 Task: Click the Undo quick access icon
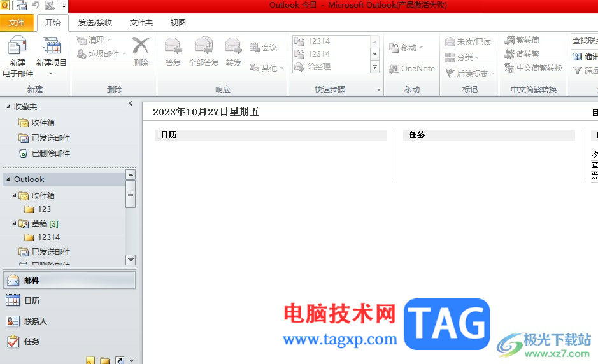pyautogui.click(x=36, y=5)
